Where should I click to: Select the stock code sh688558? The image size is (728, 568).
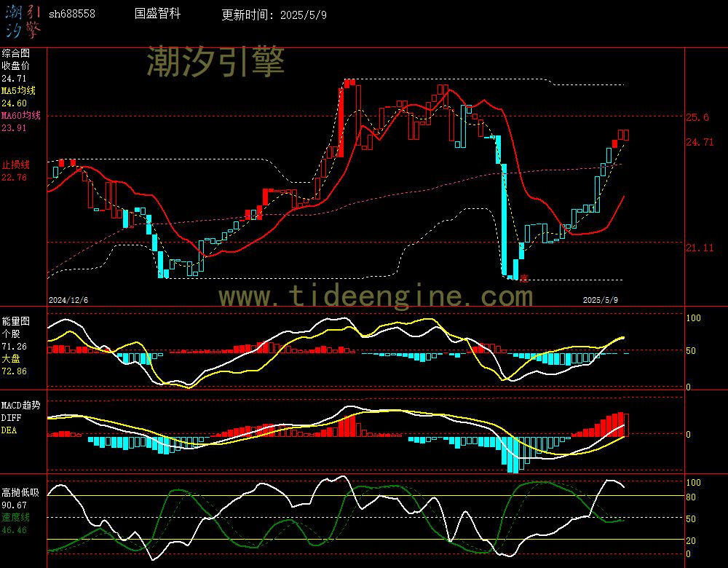[72, 14]
